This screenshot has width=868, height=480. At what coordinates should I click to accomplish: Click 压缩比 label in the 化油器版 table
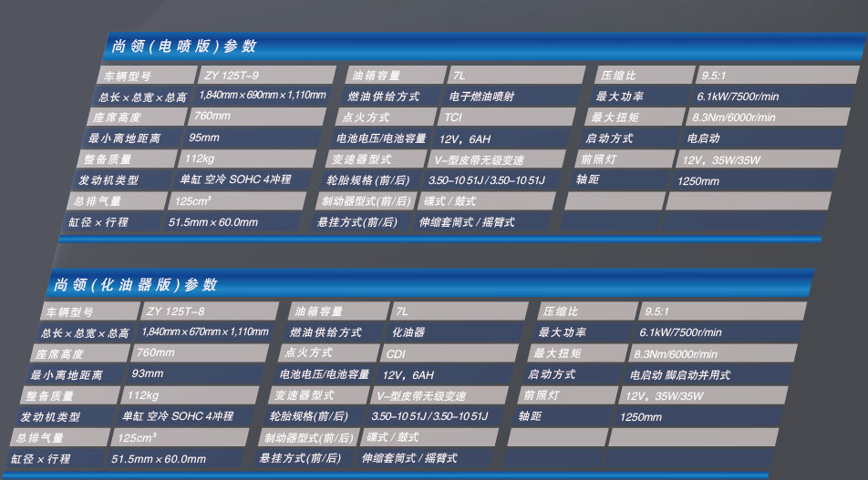pyautogui.click(x=561, y=311)
